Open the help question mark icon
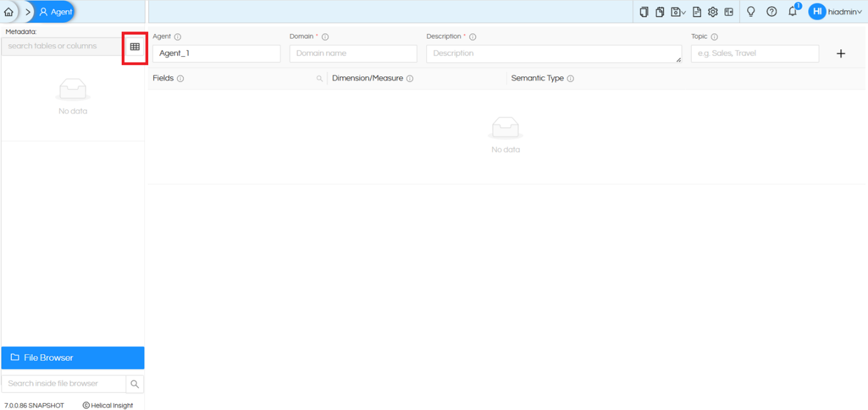868x410 pixels. [772, 12]
